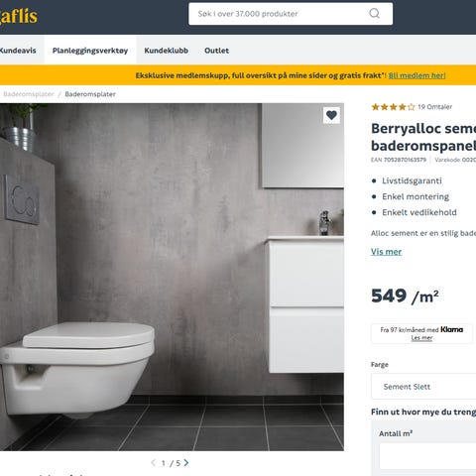Add product to favorites with heart icon

[x=331, y=115]
